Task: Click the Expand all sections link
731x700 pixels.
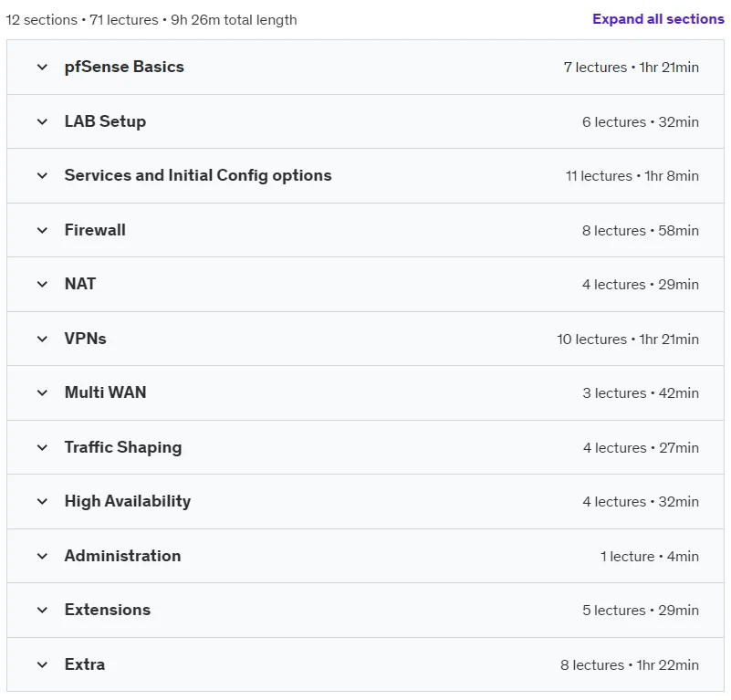Action: pos(658,19)
